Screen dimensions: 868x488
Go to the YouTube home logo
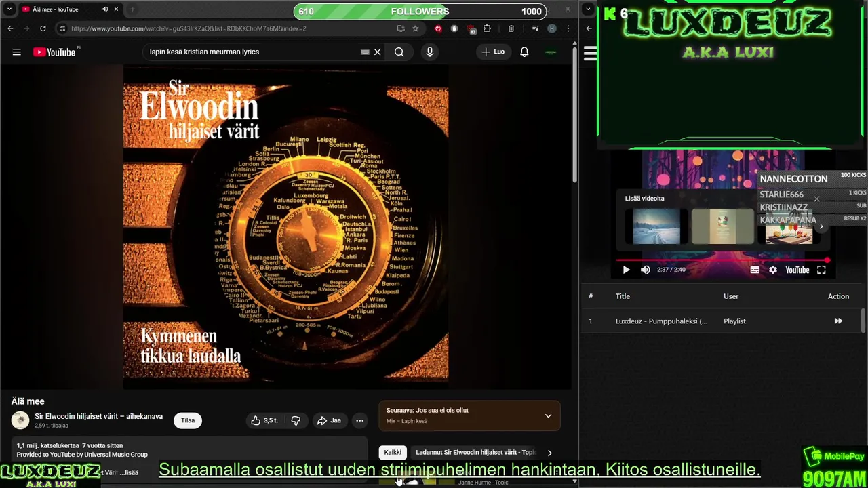point(54,52)
